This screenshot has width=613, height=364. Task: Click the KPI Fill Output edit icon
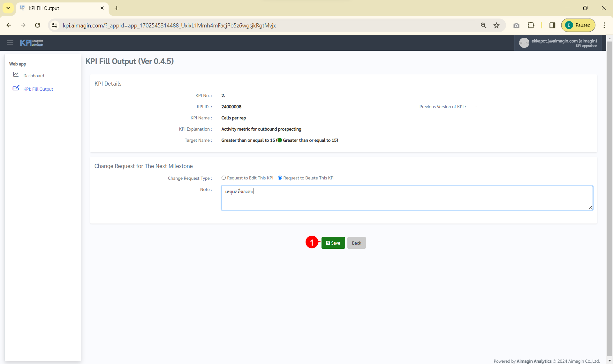tap(16, 88)
